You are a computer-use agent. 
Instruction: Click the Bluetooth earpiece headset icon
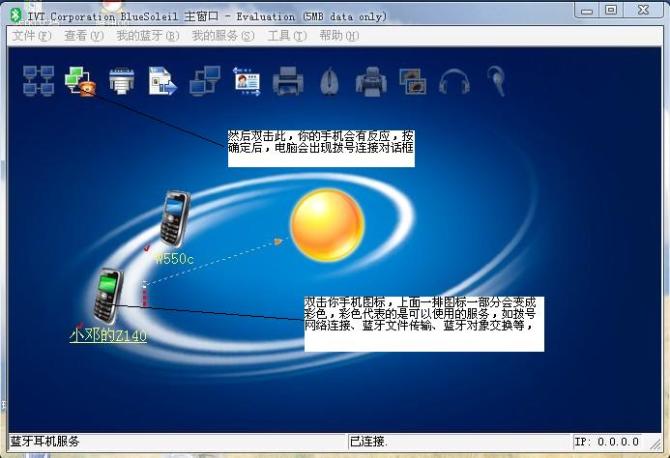pos(495,81)
